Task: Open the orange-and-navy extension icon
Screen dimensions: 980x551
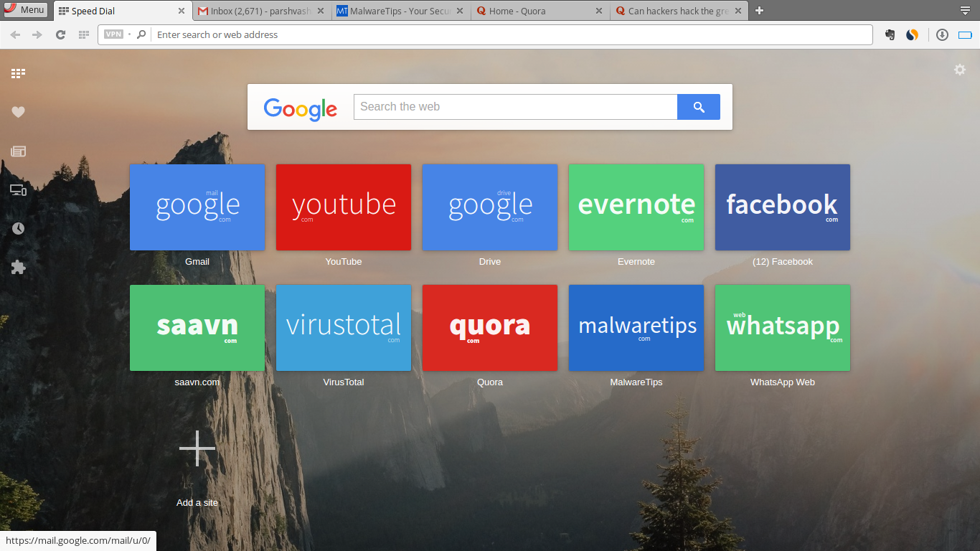Action: pos(912,34)
